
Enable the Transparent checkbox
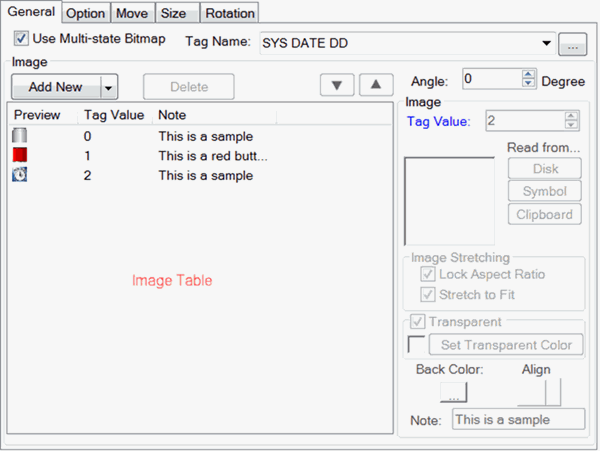(417, 323)
